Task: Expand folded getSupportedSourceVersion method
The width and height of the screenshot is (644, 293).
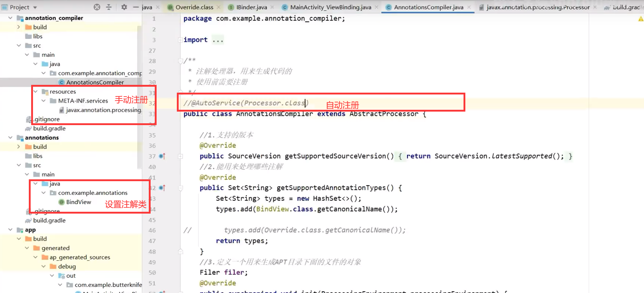Action: [180, 156]
